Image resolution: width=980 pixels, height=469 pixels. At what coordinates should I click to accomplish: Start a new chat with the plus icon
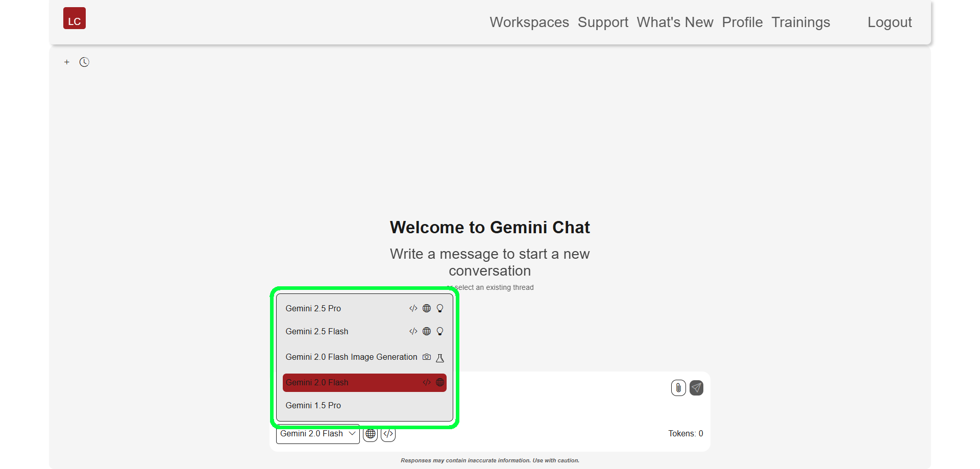pyautogui.click(x=67, y=62)
